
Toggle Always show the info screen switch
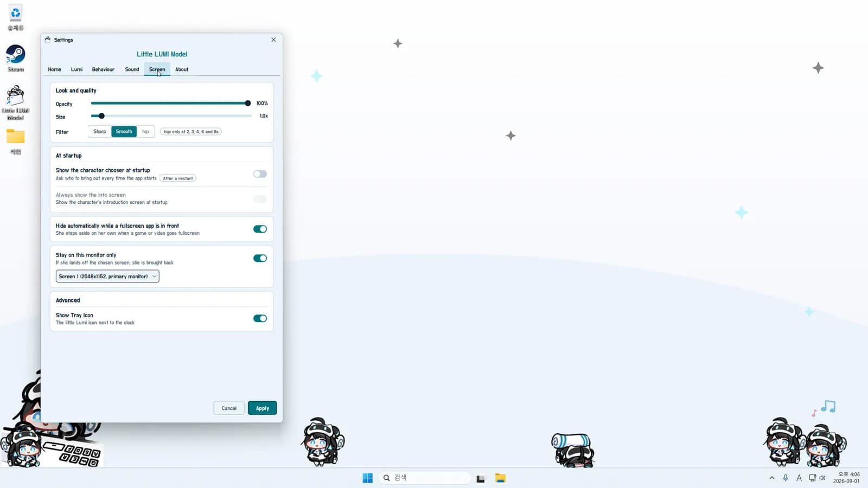(x=260, y=199)
